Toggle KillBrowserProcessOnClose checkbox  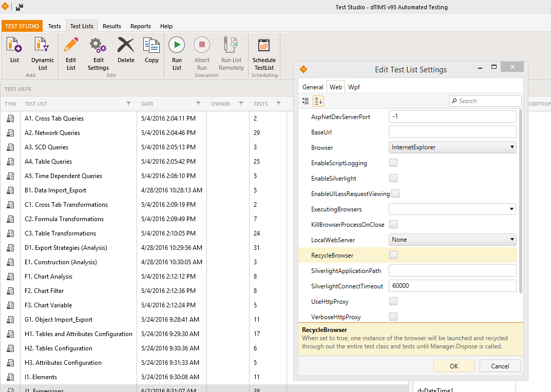[393, 224]
